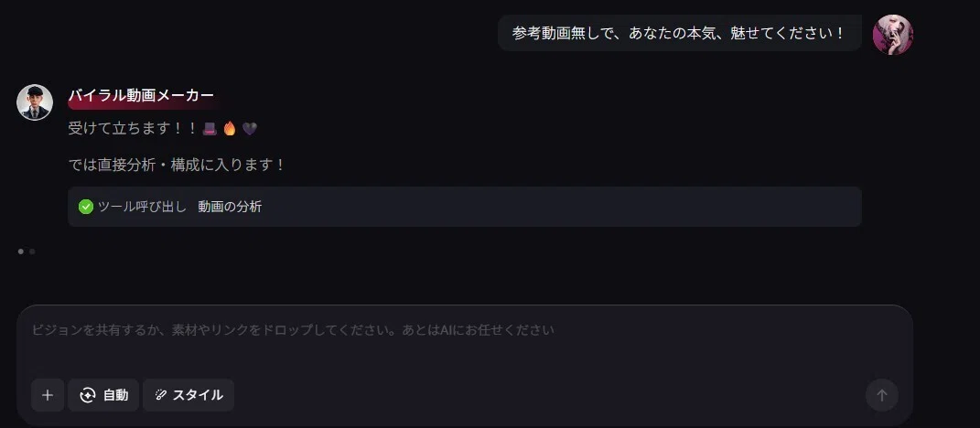Click the user message 参考動画無しで bubble
The image size is (980, 428).
[679, 33]
